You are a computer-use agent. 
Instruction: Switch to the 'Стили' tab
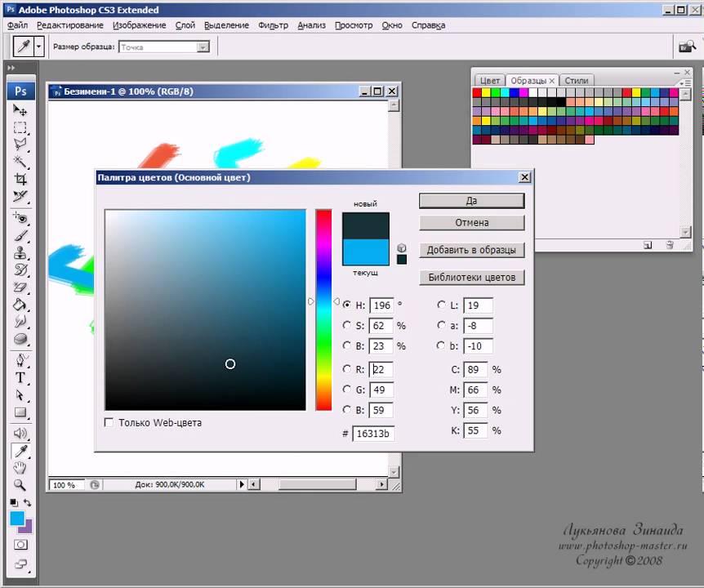pos(577,81)
